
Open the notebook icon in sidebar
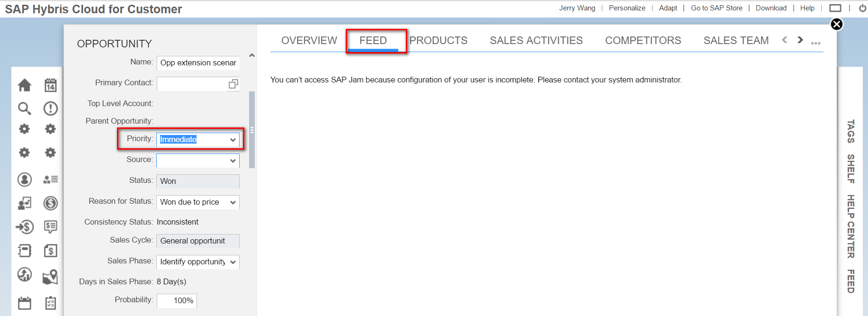[25, 251]
